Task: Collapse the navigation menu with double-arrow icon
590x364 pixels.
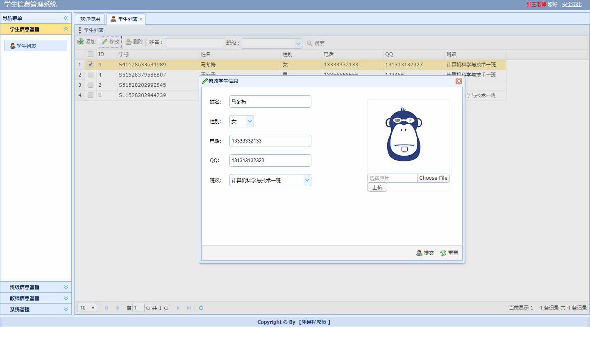Action: tap(66, 18)
